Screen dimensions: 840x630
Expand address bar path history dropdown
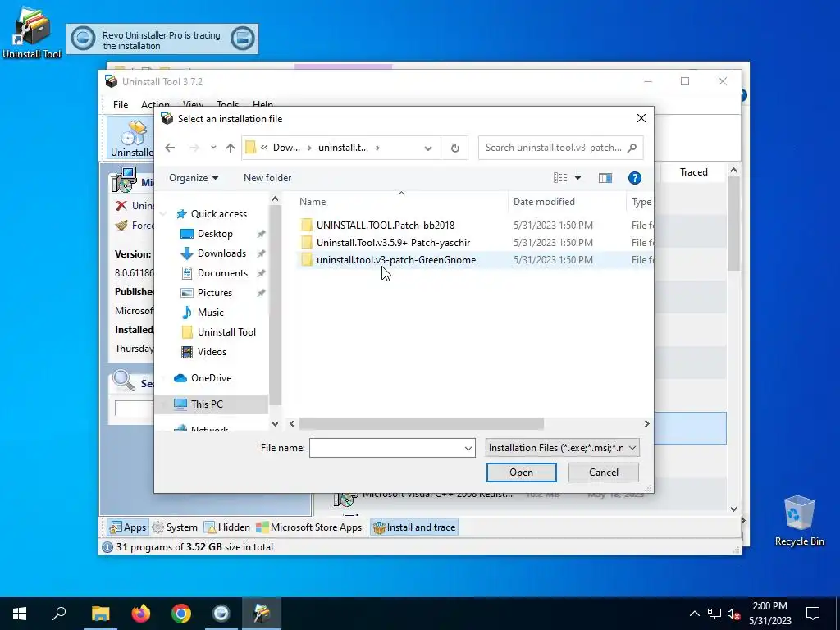428,148
